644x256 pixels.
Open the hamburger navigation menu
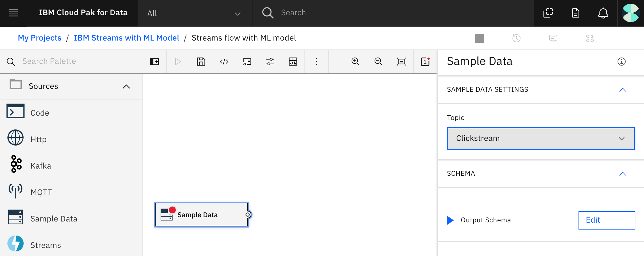(13, 13)
